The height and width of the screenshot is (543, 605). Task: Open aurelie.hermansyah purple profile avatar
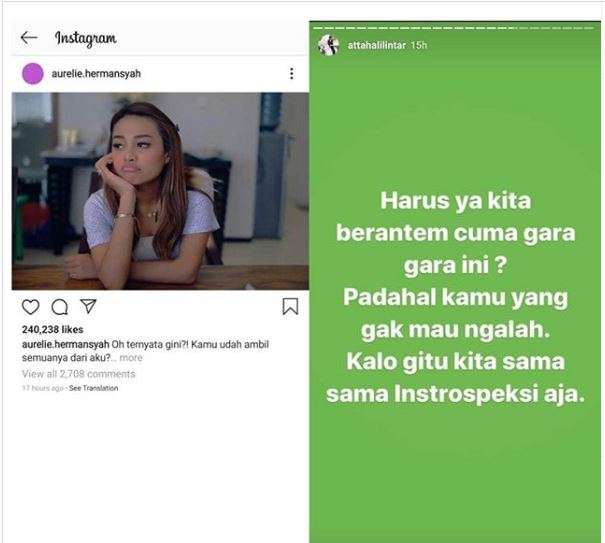coord(33,74)
